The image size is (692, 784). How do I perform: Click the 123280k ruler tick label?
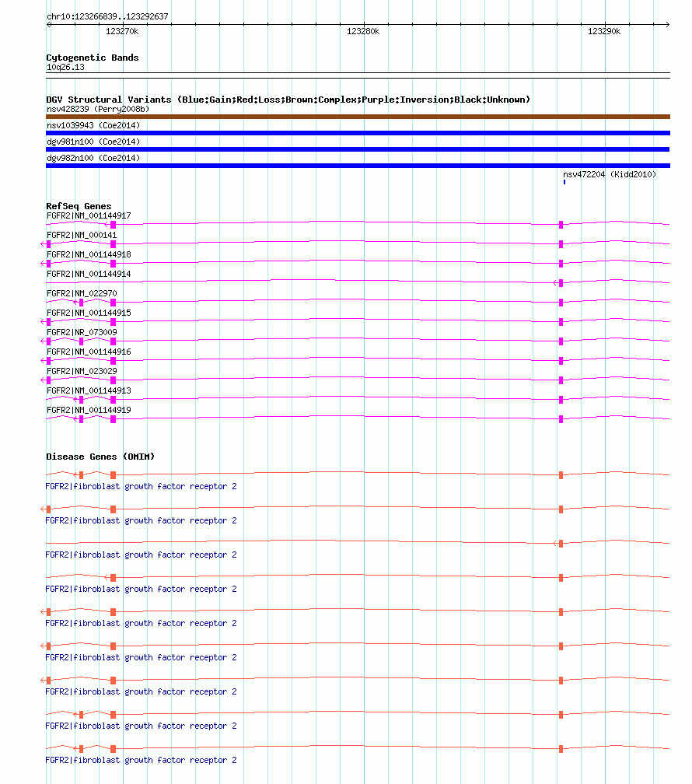coord(363,31)
